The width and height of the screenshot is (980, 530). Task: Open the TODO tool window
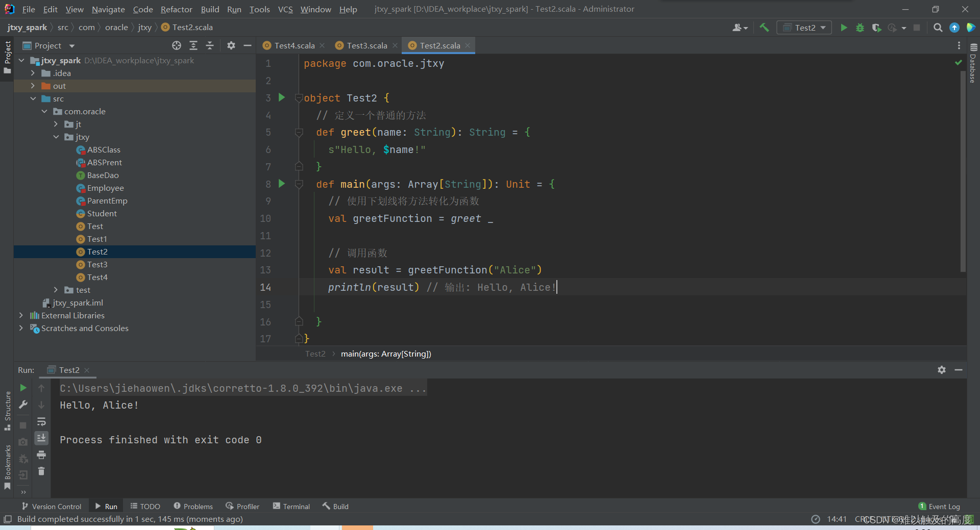pos(145,506)
